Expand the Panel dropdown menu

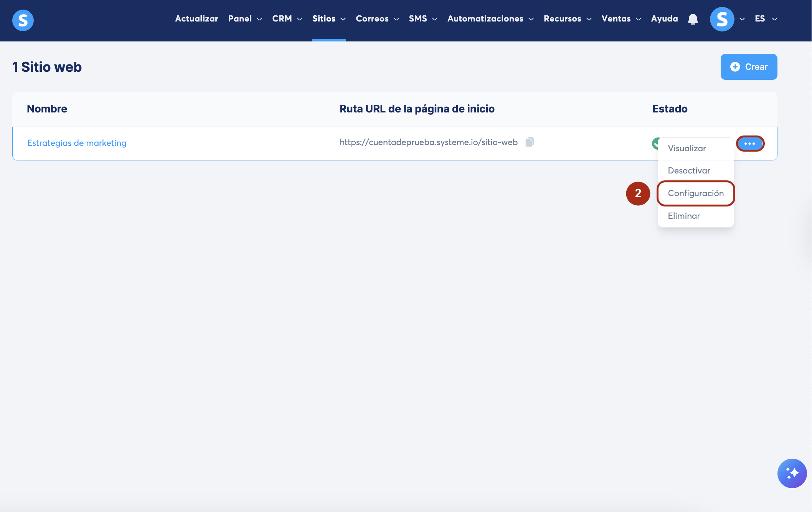coord(245,19)
